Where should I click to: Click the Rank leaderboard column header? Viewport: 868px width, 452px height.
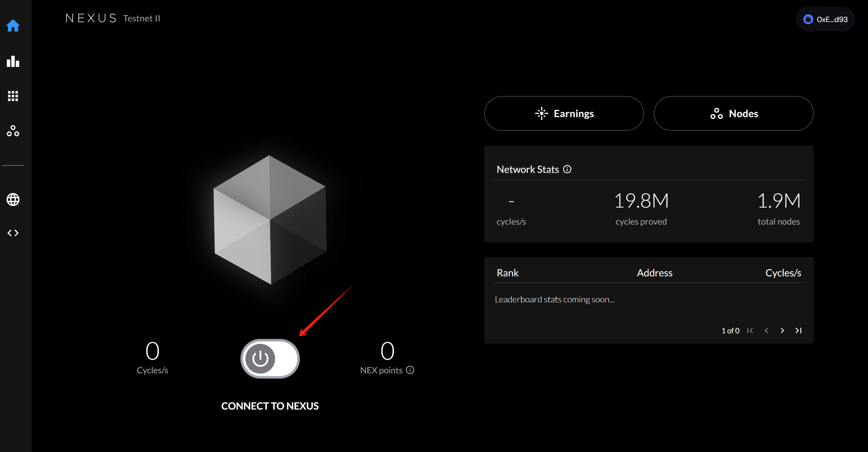coord(507,273)
